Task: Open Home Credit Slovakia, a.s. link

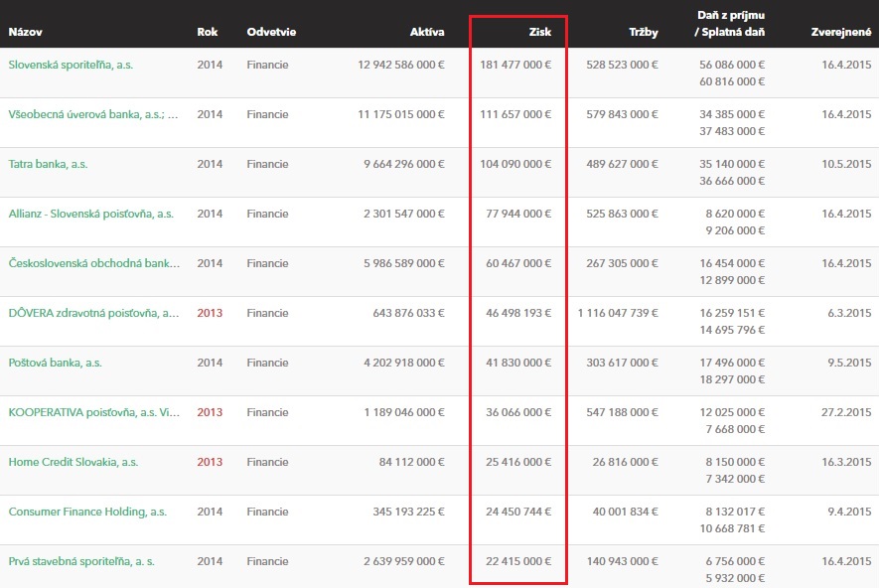Action: (x=73, y=463)
